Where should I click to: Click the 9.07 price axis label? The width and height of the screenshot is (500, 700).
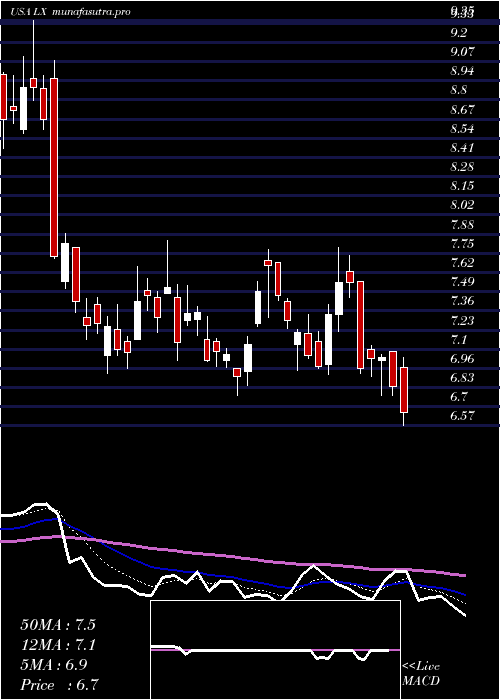462,51
